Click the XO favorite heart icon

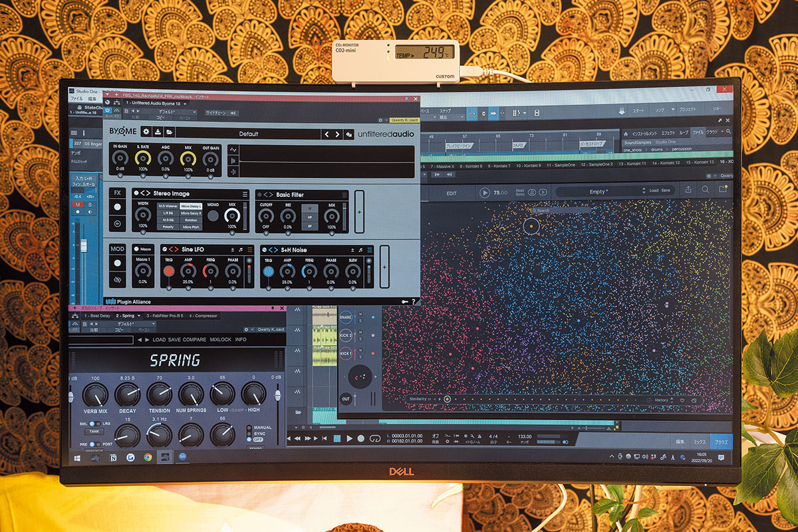coord(682,400)
